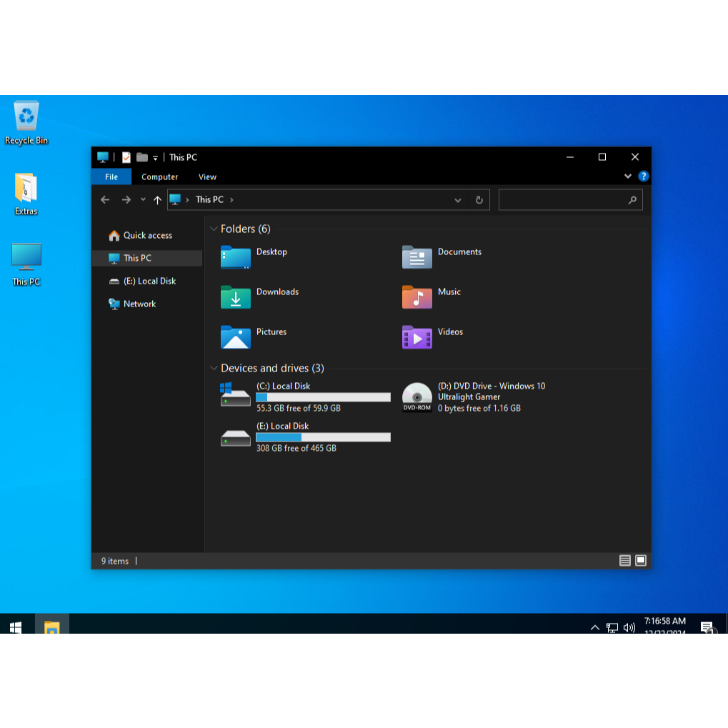Open the Desktop folder icon
The width and height of the screenshot is (728, 728).
[235, 257]
